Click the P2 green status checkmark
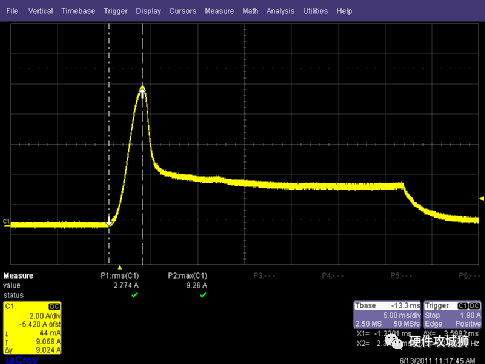Image resolution: width=485 pixels, height=364 pixels. click(203, 295)
